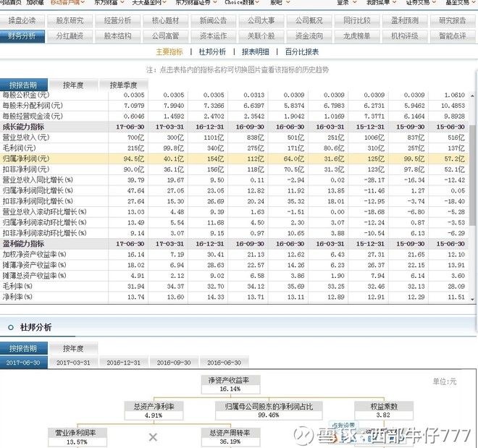Image resolution: width=478 pixels, height=448 pixels.
Task: Click the 毛利率(%) indicator name
Action: coord(17,287)
